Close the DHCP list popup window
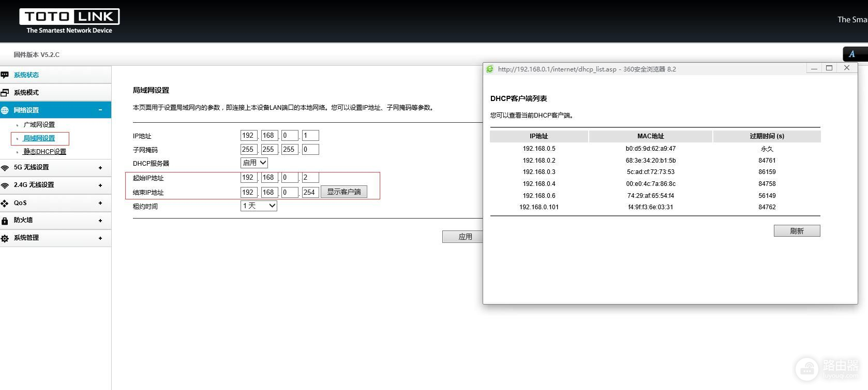This screenshot has height=390, width=868. (x=847, y=68)
